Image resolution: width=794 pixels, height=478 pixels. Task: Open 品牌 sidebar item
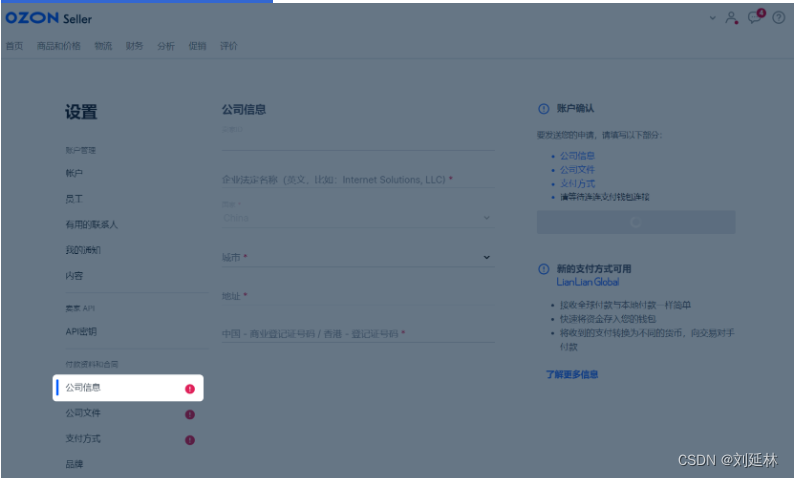coord(74,464)
